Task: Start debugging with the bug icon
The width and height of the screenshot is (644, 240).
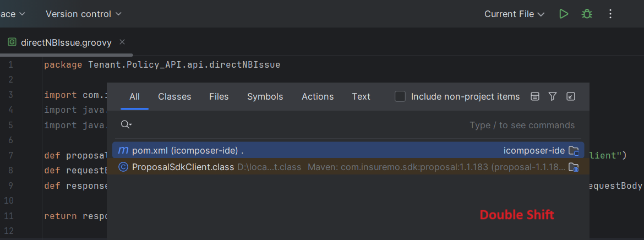Action: point(587,14)
